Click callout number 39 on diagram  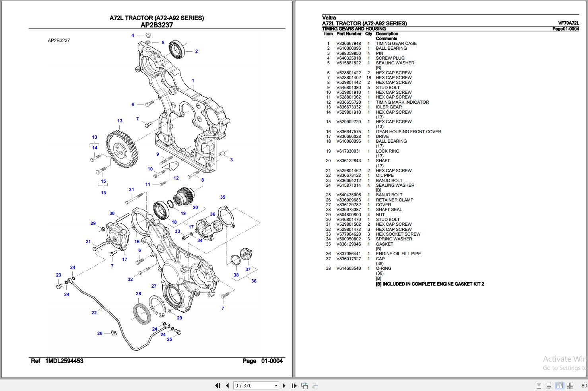161,315
